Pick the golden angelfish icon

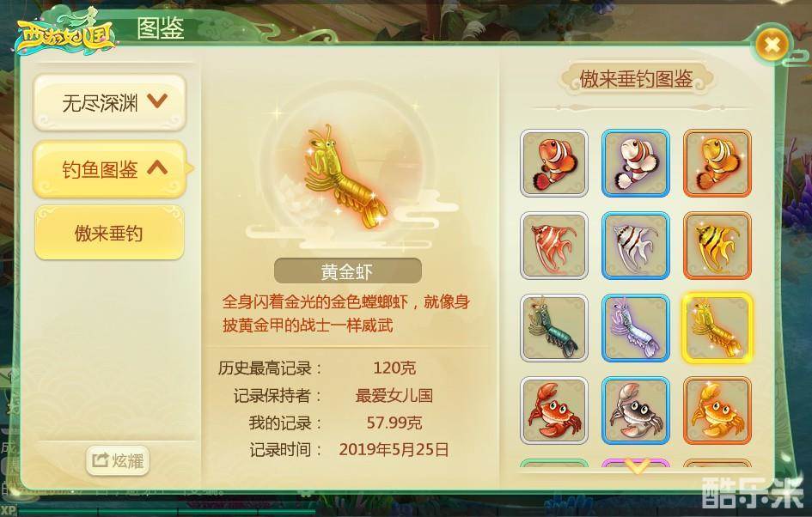click(x=717, y=246)
